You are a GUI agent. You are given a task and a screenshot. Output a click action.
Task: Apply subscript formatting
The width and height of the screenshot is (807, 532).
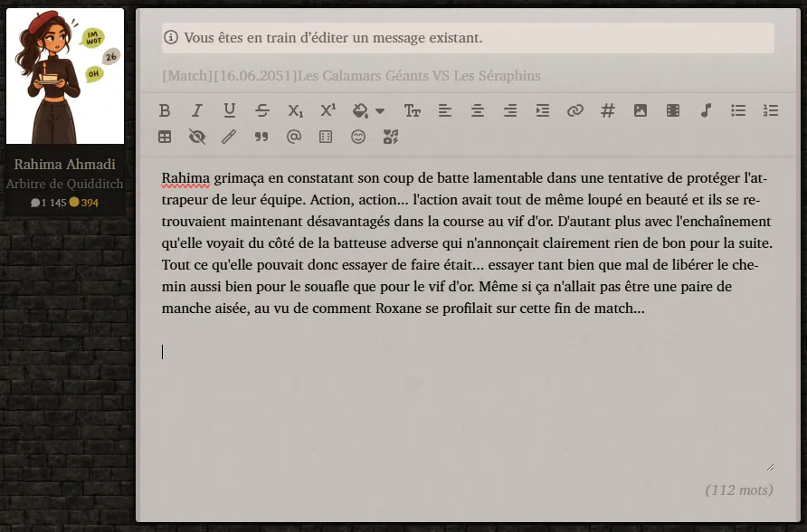[296, 110]
